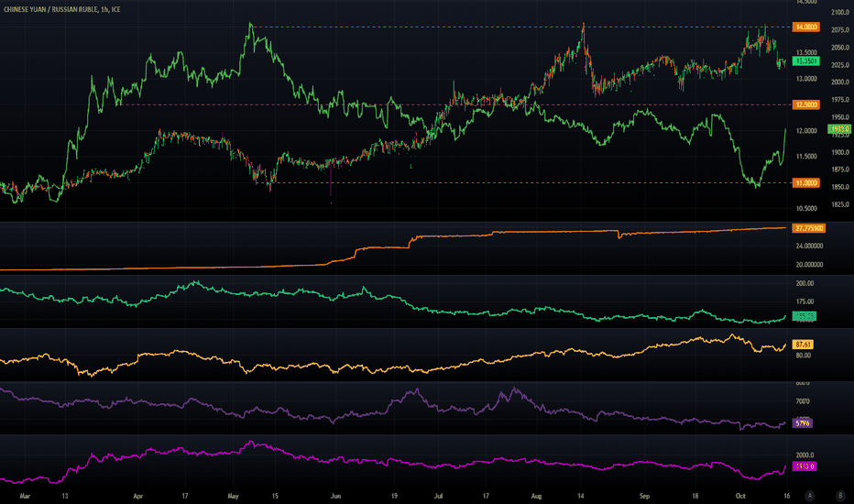Click the 13.0000 price axis tick
This screenshot has height=504, width=854.
point(806,79)
